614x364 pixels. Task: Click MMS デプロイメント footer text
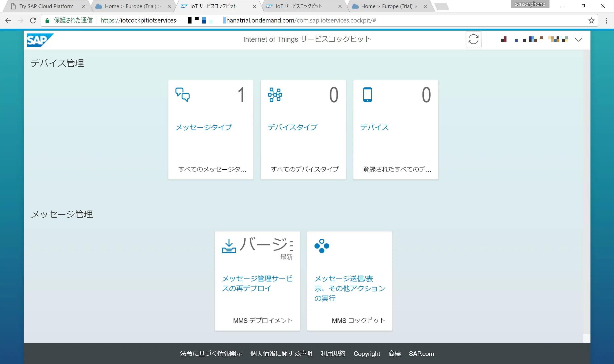point(263,321)
